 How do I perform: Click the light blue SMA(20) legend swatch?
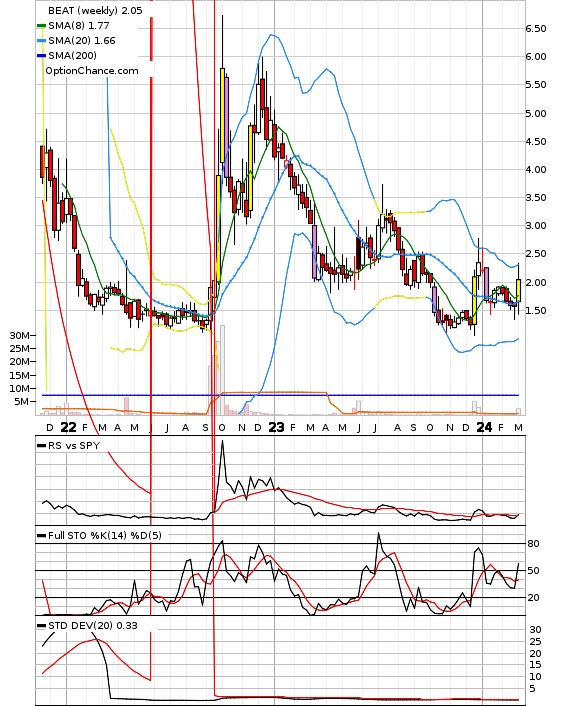click(41, 41)
